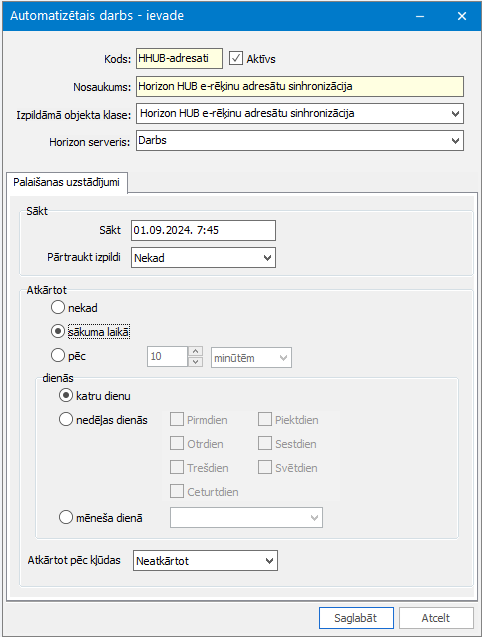This screenshot has width=482, height=638.
Task: Click the interval value field showing 10
Action: pos(167,357)
